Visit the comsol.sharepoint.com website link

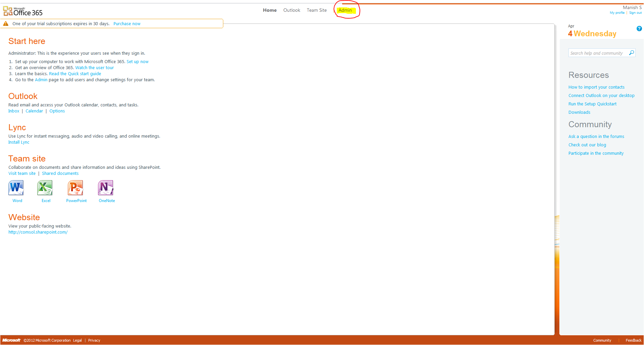[38, 232]
